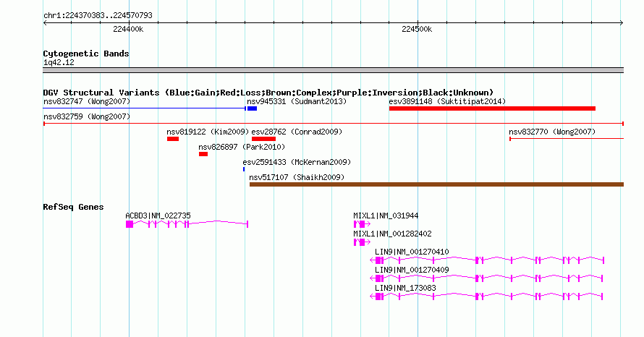Open the nsv819122 (Kim2009) label

(x=208, y=132)
